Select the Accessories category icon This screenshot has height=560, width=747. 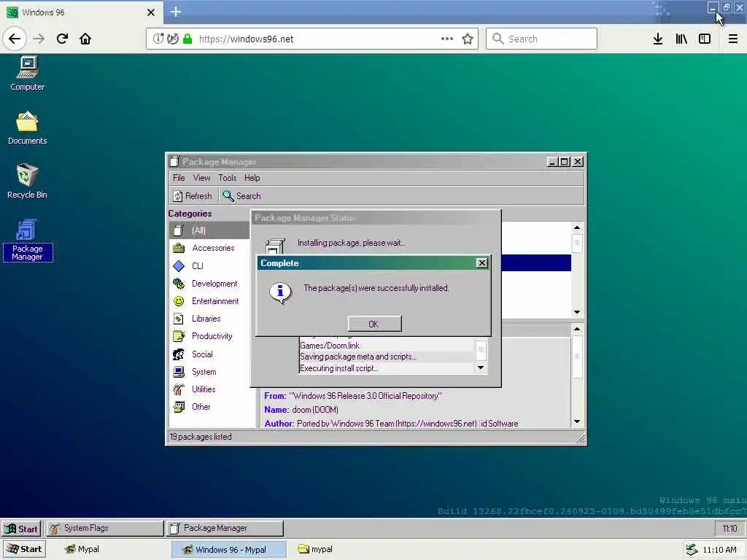point(179,248)
